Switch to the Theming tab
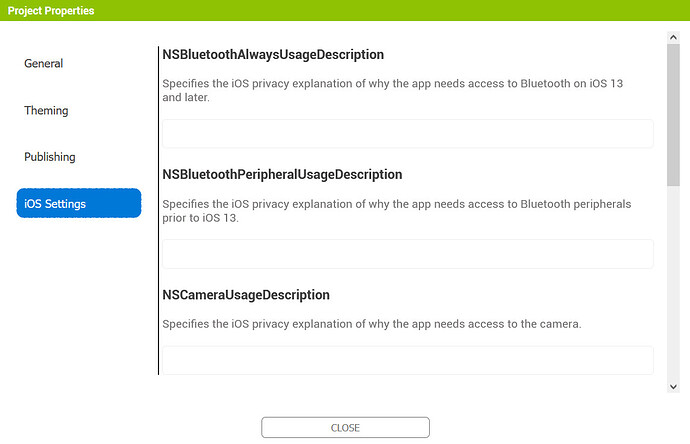Viewport: 690px width, 444px height. click(46, 110)
